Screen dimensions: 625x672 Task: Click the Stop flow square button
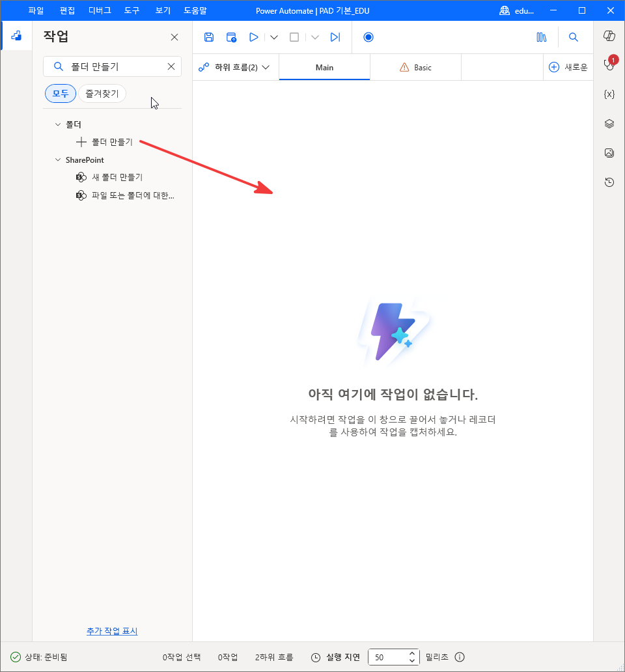pyautogui.click(x=294, y=37)
